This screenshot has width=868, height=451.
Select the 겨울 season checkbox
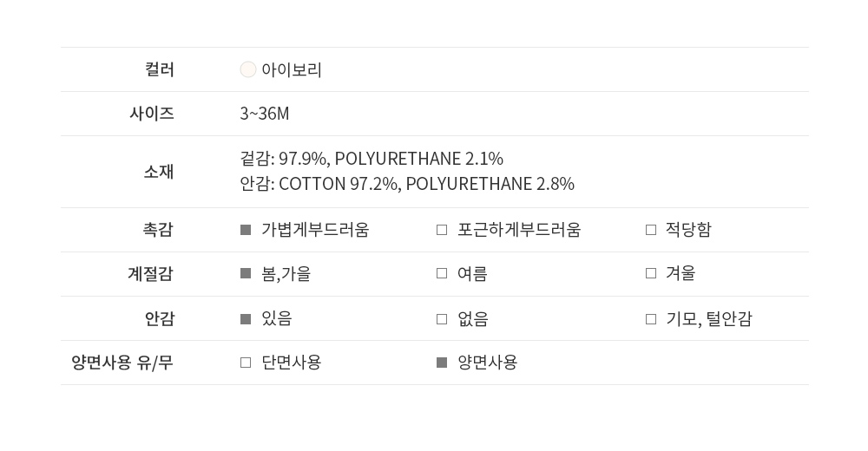coord(651,274)
